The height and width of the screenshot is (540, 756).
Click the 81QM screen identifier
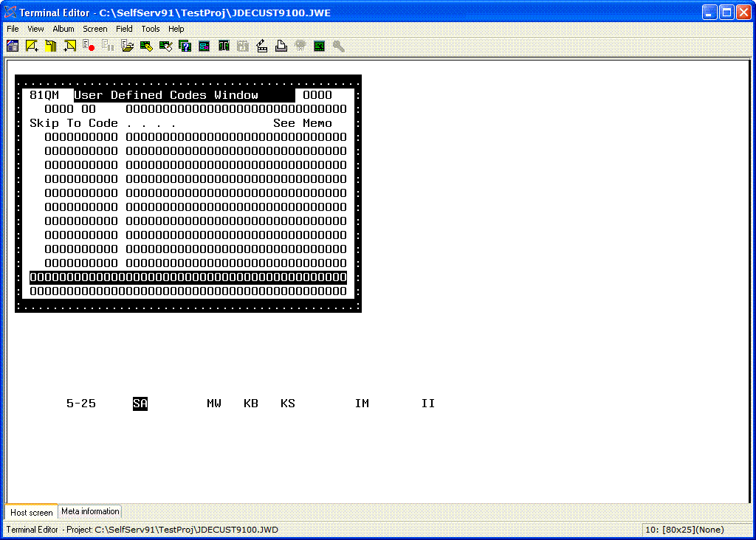[44, 95]
